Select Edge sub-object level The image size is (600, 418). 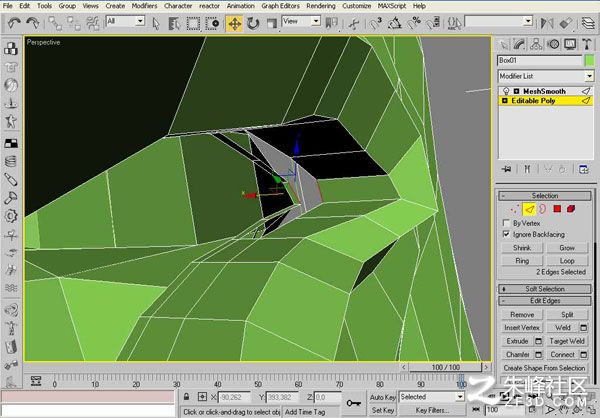point(529,209)
